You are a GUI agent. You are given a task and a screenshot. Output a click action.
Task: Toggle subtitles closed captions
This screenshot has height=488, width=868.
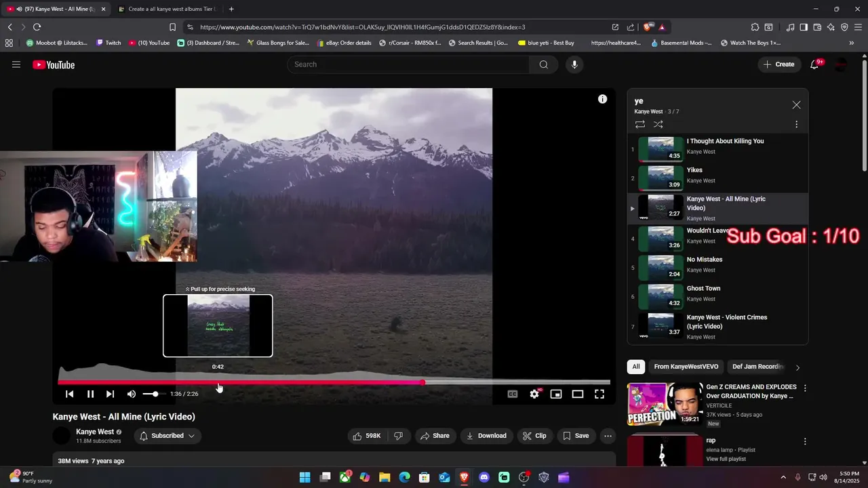[x=513, y=394]
